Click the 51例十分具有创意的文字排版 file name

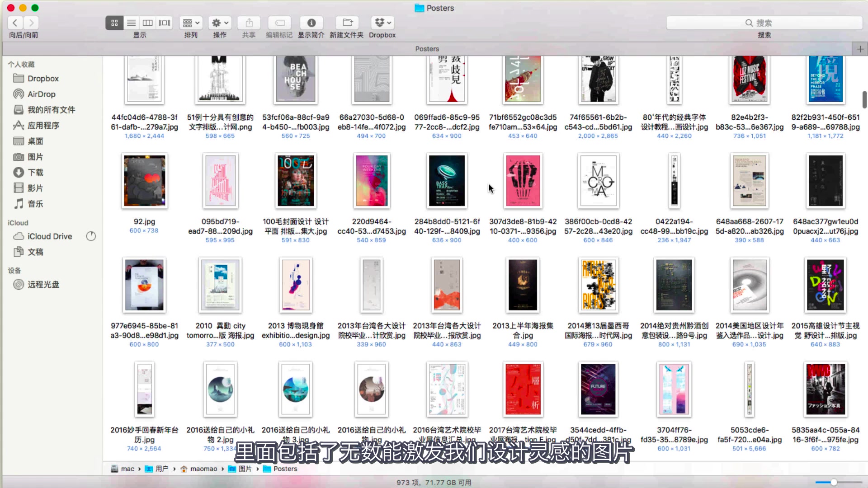pos(220,122)
